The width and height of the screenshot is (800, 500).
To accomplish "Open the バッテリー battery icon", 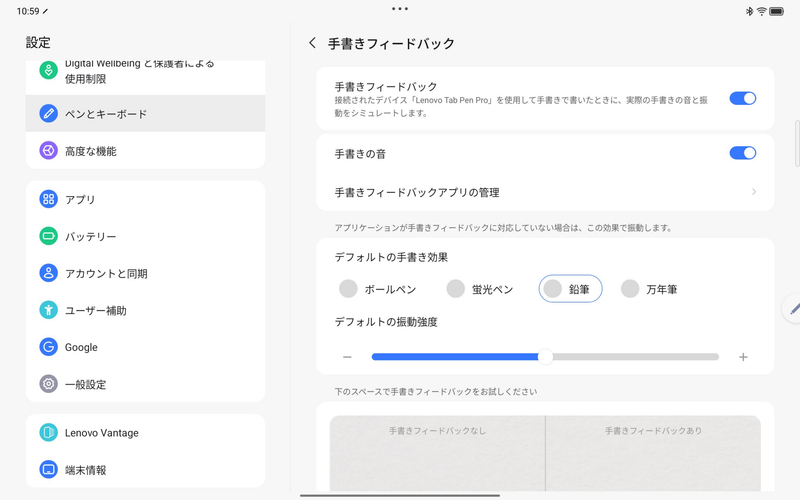I will (48, 236).
